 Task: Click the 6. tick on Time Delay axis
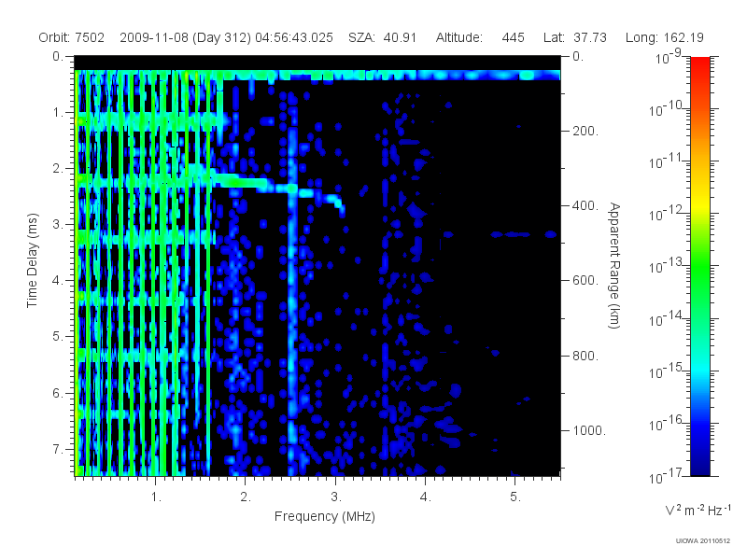pos(58,393)
